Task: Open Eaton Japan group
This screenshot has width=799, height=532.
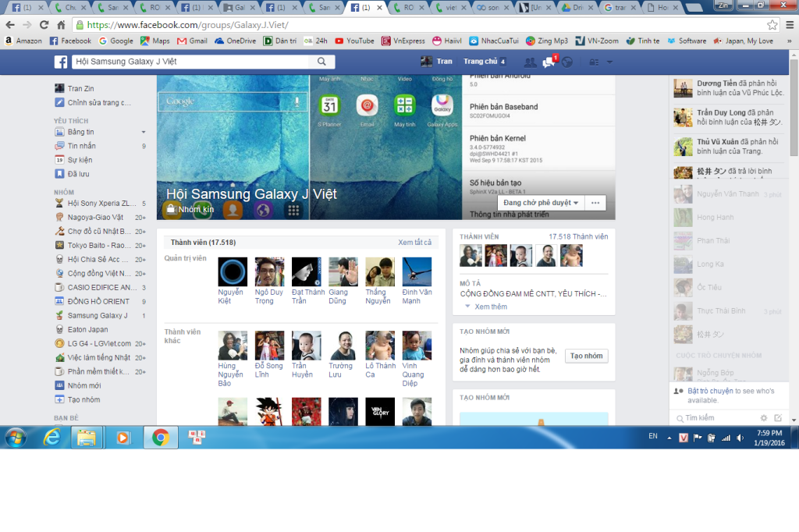Action: click(x=81, y=329)
